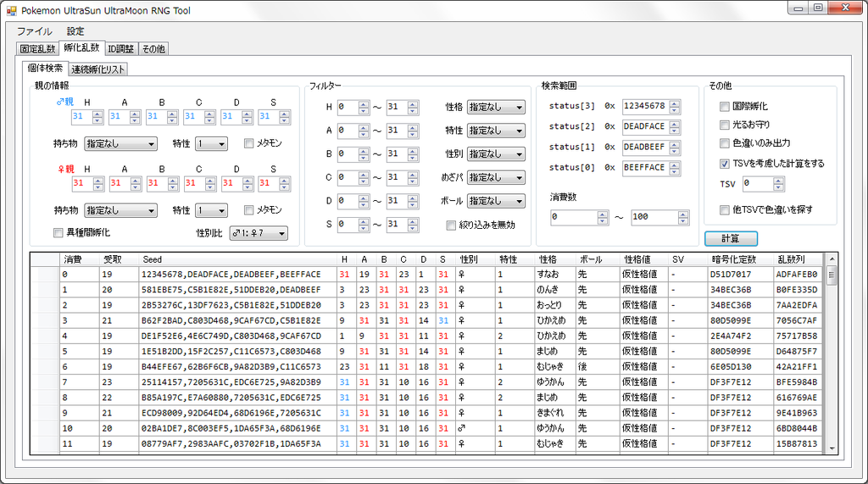Click the status[2] DEADFACE field

click(645, 127)
